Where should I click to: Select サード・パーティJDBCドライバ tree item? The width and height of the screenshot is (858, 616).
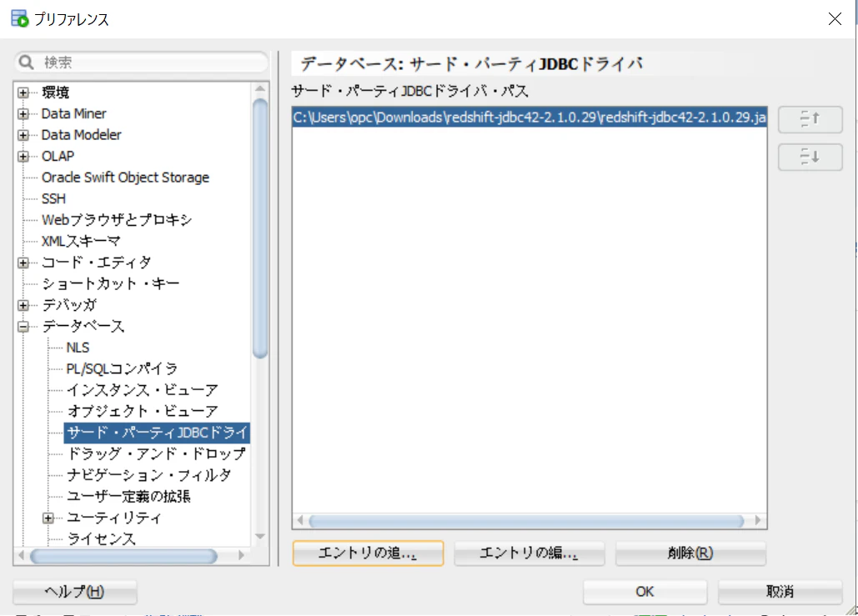click(157, 433)
